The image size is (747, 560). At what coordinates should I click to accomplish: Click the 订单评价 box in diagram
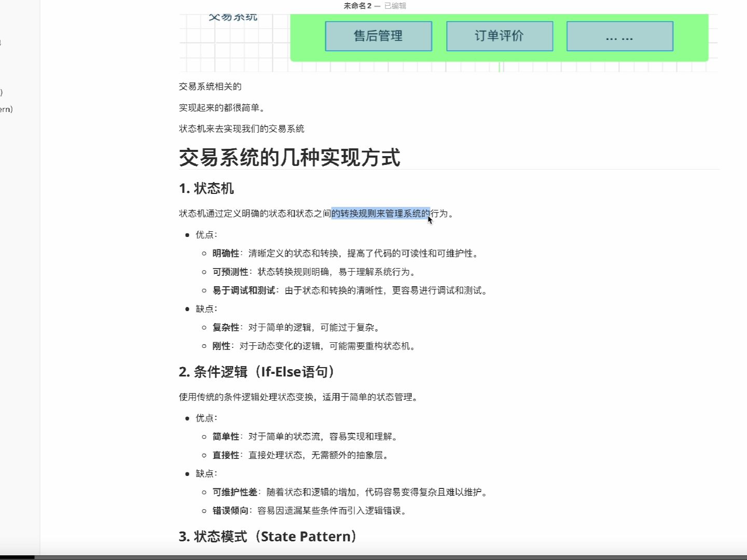pyautogui.click(x=500, y=36)
